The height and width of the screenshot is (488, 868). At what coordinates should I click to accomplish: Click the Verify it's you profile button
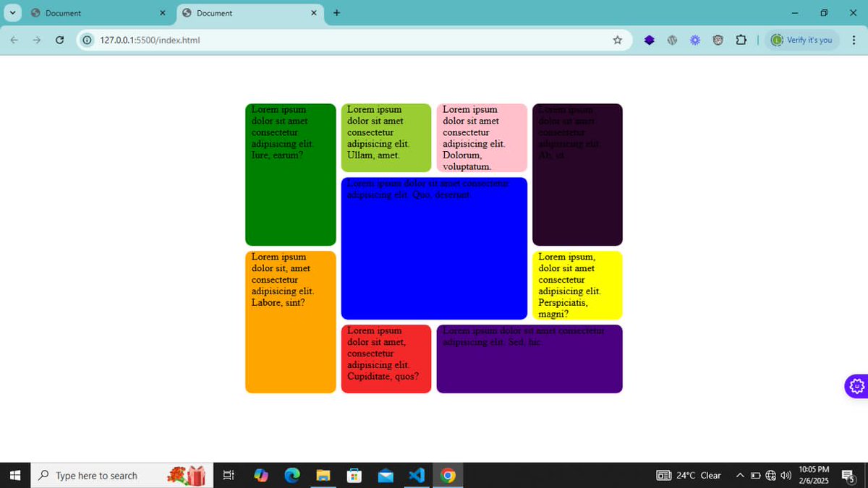tap(802, 40)
